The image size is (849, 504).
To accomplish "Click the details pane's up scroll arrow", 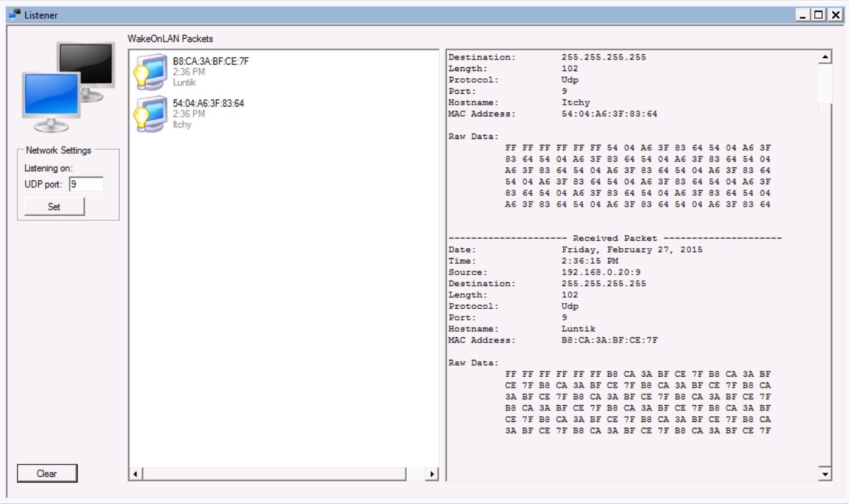I will click(x=824, y=58).
